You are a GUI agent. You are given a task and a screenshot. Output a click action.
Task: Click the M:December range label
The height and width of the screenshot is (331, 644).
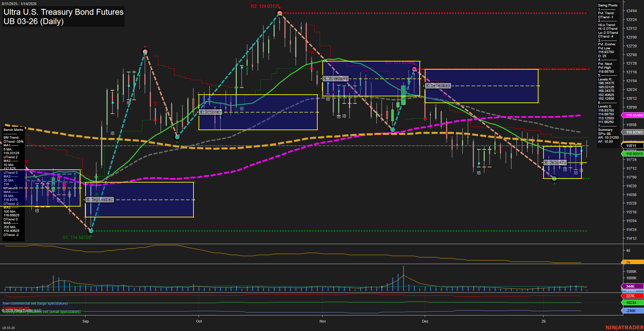pyautogui.click(x=438, y=86)
